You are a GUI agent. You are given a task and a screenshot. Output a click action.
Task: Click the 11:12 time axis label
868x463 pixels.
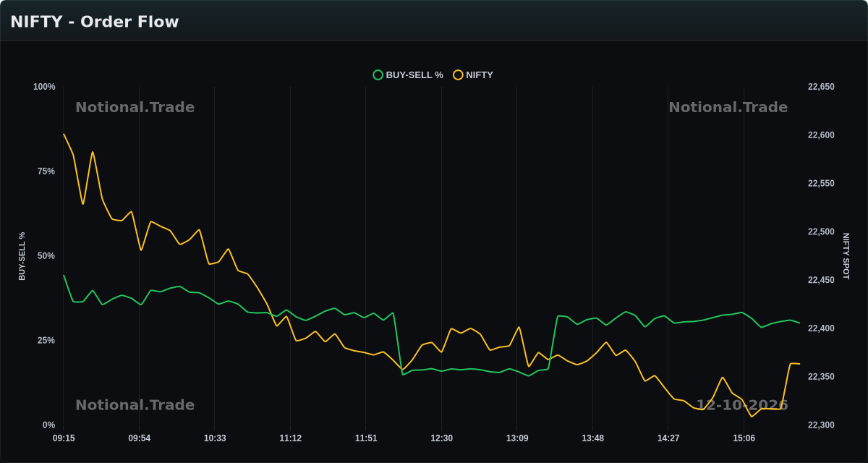tap(291, 438)
